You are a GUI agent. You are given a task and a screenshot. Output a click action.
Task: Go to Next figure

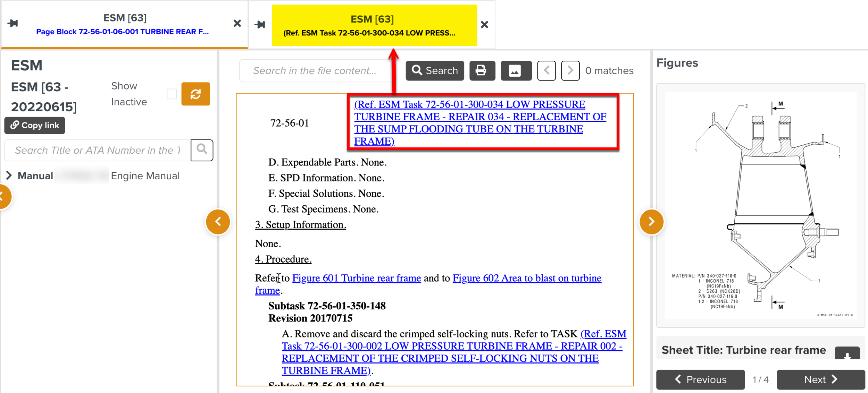click(820, 379)
